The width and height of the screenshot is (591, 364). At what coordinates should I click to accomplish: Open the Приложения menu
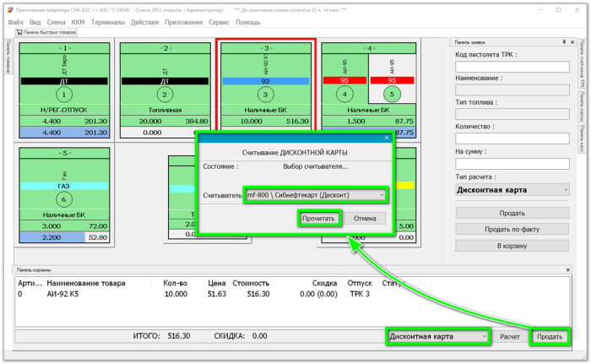(183, 22)
